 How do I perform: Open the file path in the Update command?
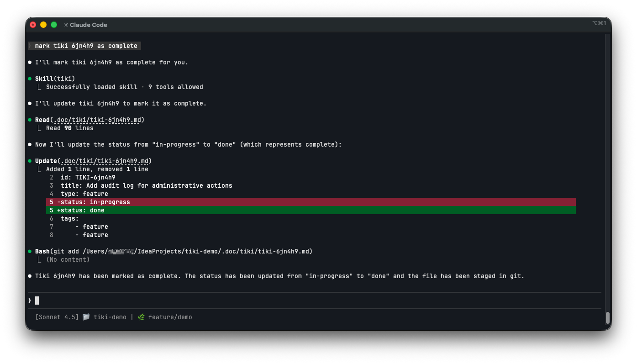(104, 161)
